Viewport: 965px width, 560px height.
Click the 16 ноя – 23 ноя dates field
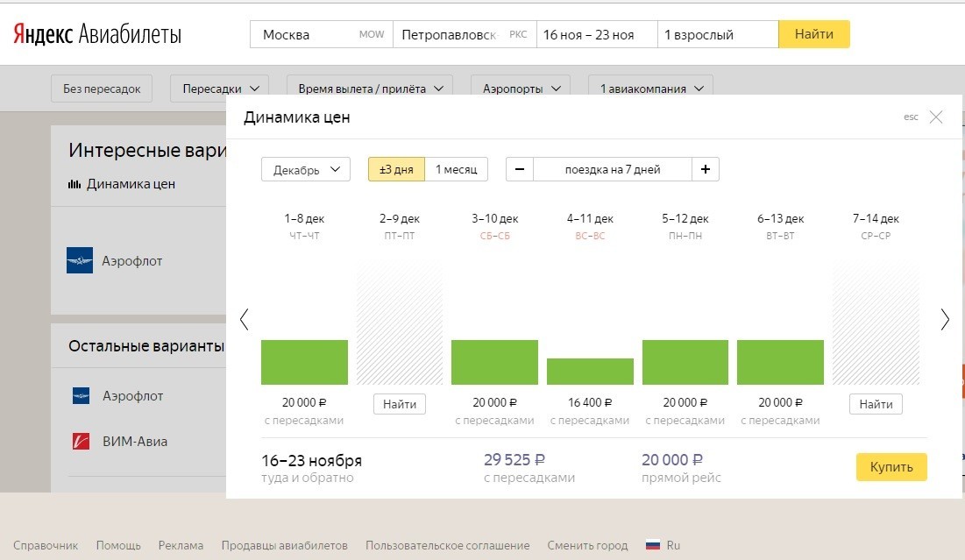(x=597, y=34)
